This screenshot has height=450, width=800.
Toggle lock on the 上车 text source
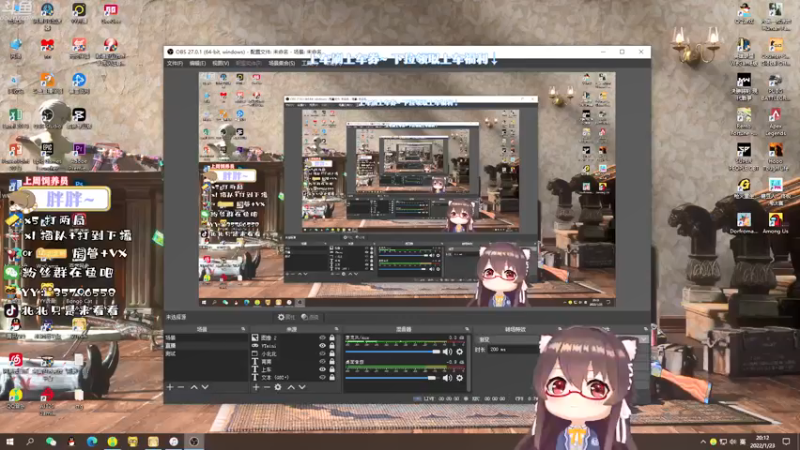click(x=332, y=369)
